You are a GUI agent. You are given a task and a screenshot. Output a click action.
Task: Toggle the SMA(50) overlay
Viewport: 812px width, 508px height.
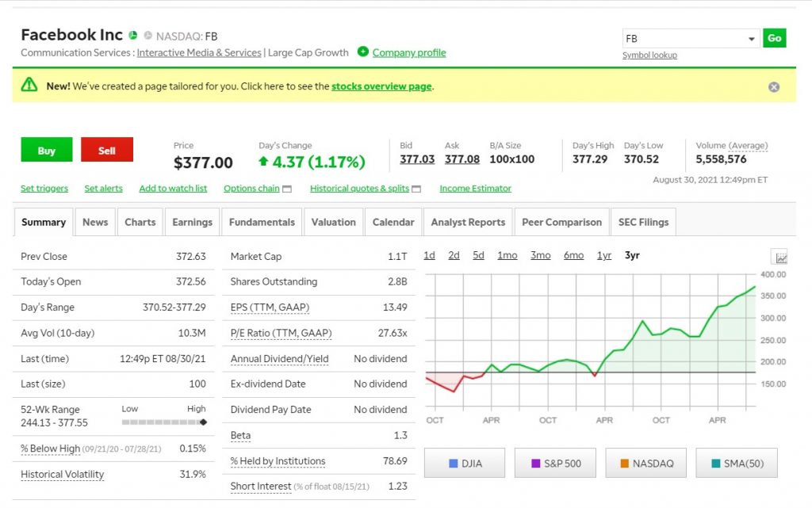737,463
